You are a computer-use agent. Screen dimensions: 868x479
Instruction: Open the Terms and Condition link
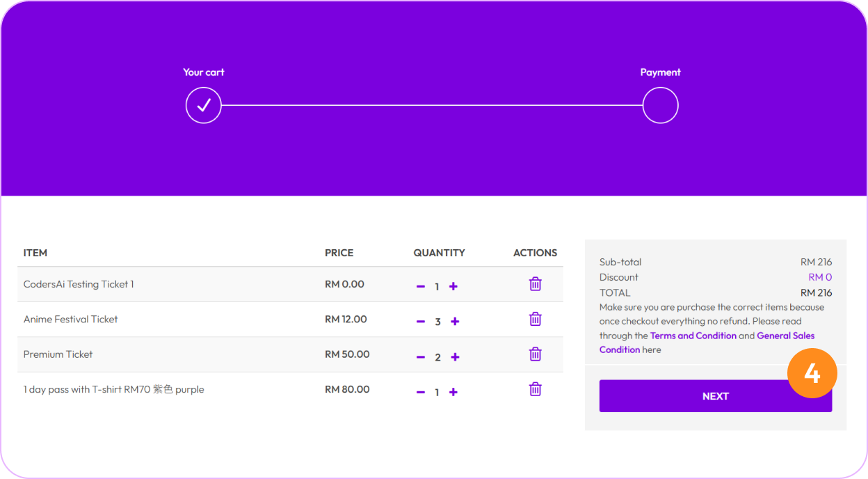click(x=693, y=336)
